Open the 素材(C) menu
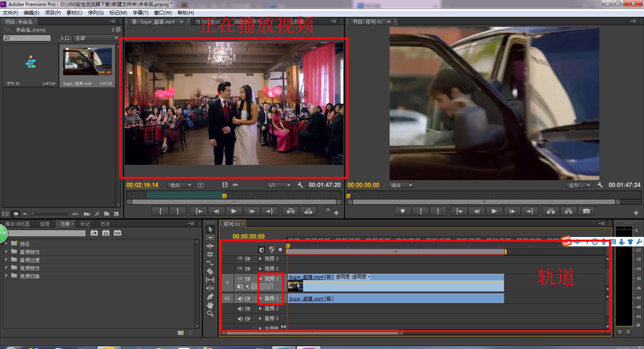The height and width of the screenshot is (349, 644). [74, 12]
